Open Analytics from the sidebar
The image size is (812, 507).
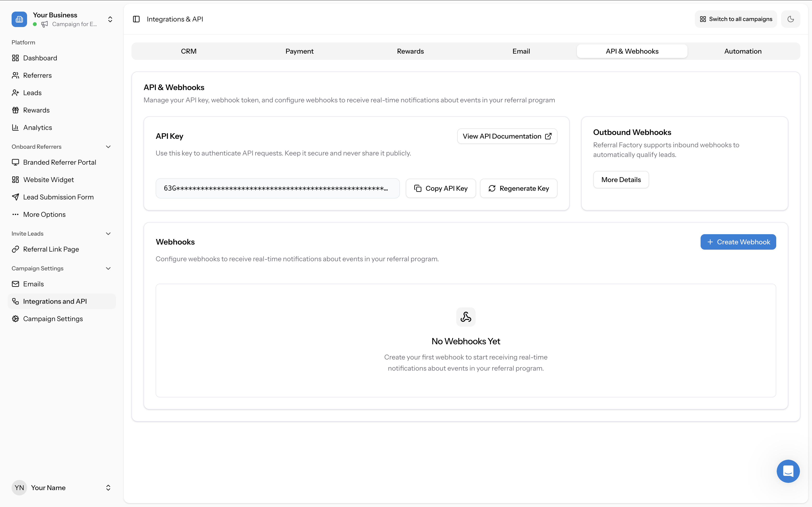(x=37, y=127)
